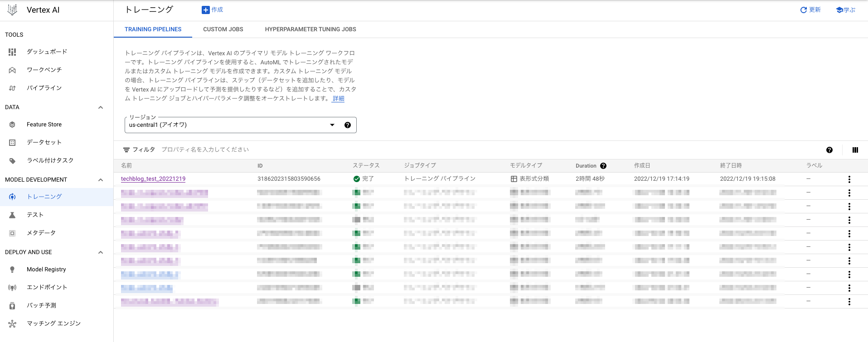Click the 作成 create button
Screen dimensions: 868x342
coord(212,10)
